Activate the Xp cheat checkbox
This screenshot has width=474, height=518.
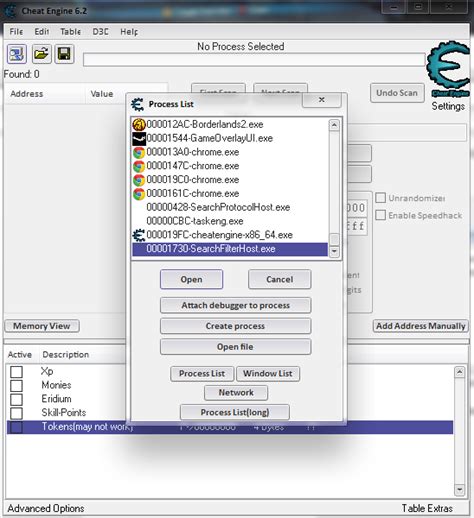[x=16, y=372]
